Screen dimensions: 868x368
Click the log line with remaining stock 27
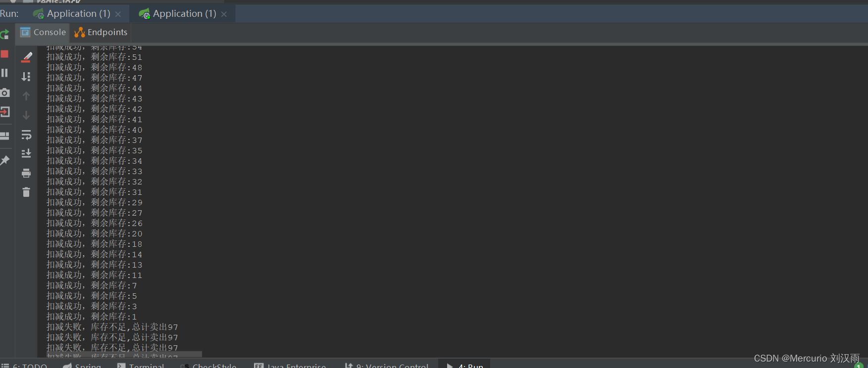coord(95,213)
